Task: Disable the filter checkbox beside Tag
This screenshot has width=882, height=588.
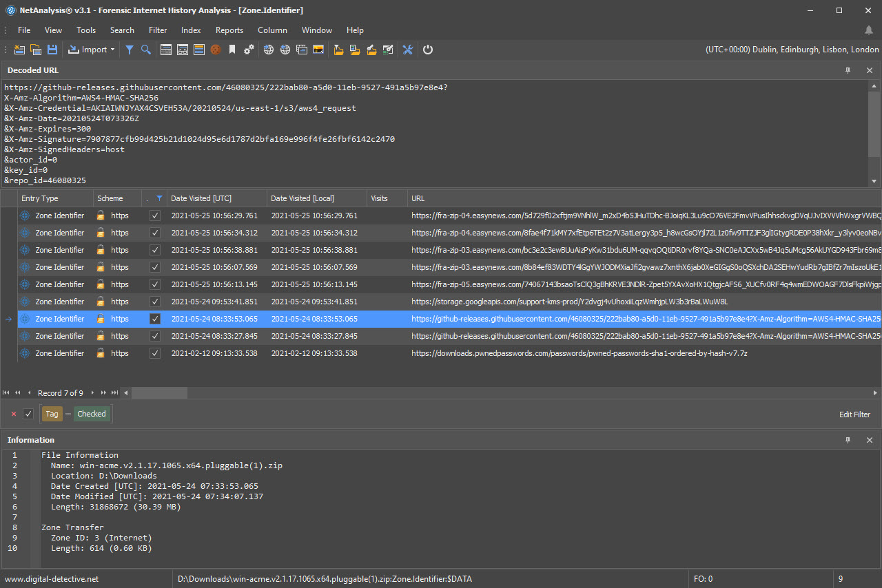Action: pos(28,414)
